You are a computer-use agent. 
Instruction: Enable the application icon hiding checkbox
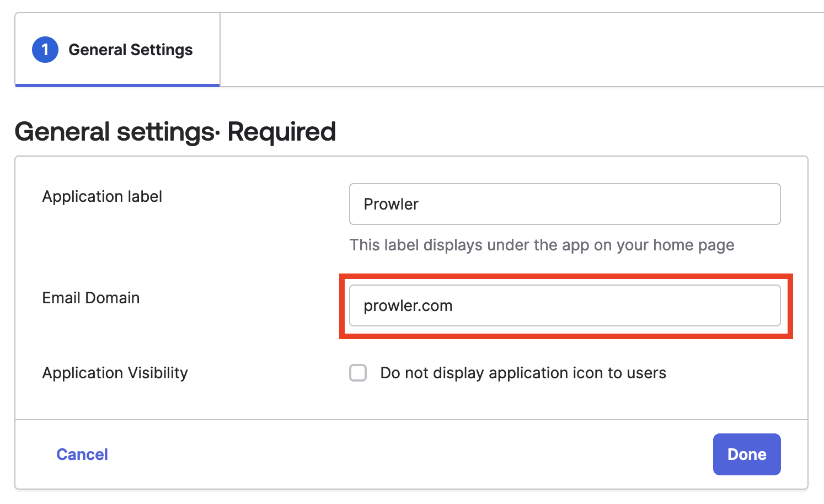pyautogui.click(x=358, y=373)
